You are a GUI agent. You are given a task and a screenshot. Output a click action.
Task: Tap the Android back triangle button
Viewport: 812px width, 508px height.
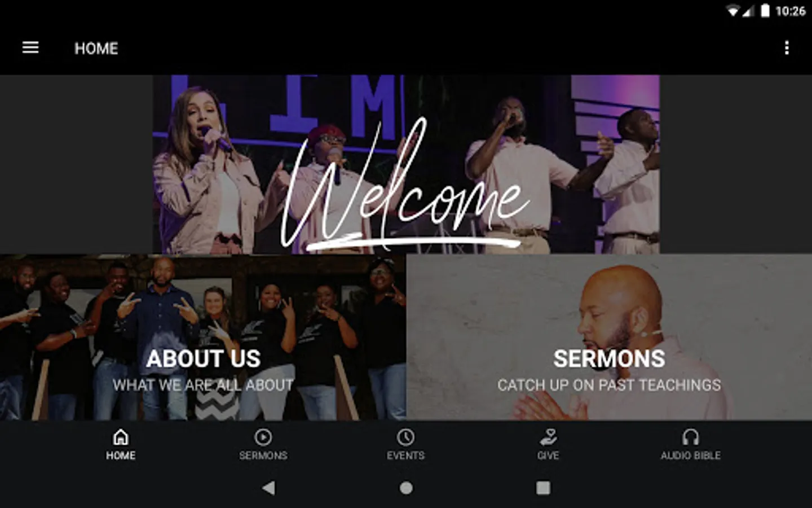(x=269, y=488)
